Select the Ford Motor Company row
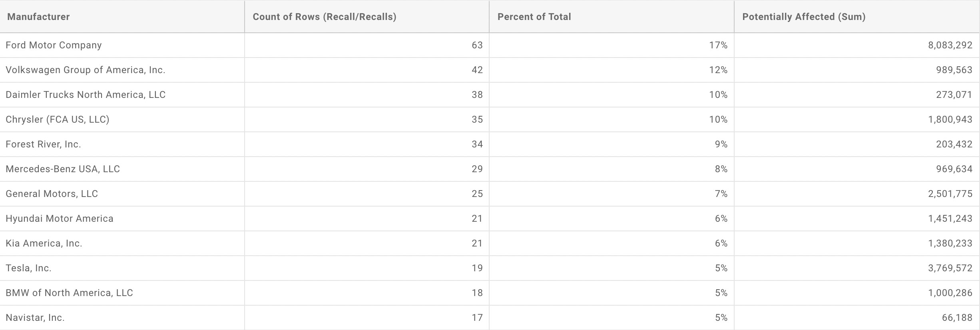The width and height of the screenshot is (980, 330). point(490,45)
